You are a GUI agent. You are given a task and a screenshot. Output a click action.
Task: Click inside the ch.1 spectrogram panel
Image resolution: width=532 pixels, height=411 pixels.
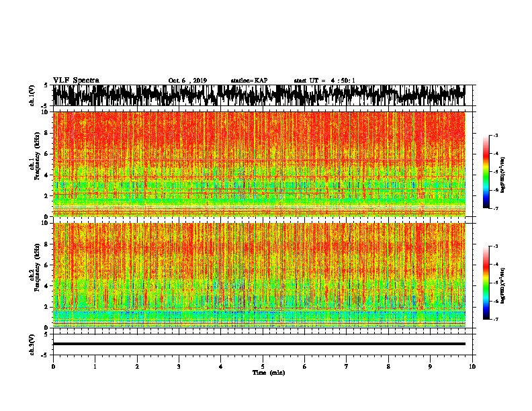pos(259,164)
